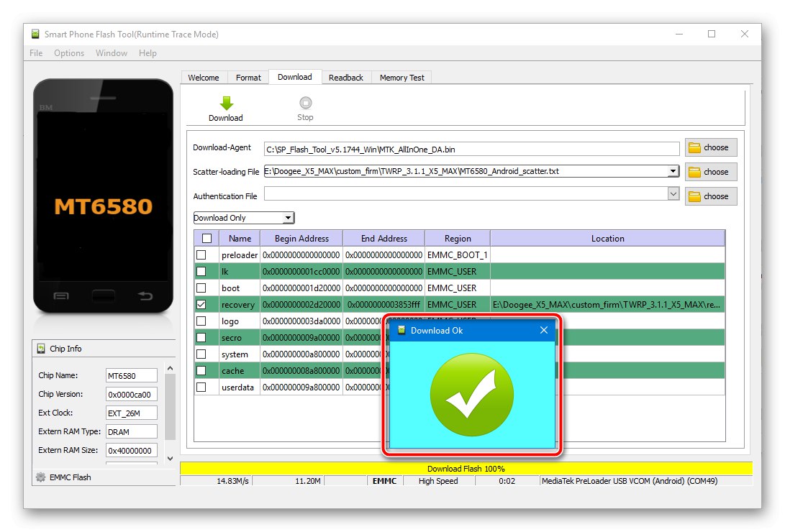Uncheck the recovery partition checkbox
The image size is (785, 532).
tap(207, 304)
